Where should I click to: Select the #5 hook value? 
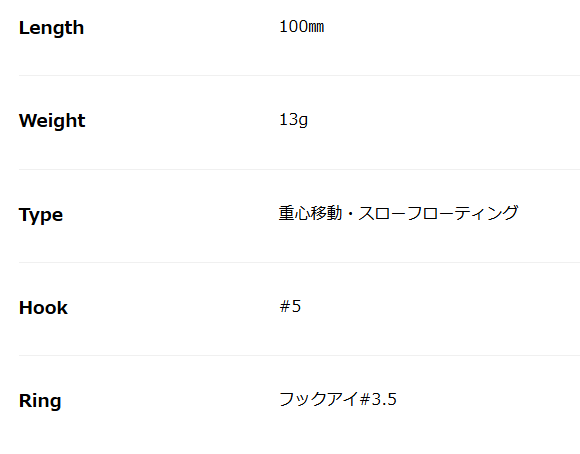pos(290,306)
